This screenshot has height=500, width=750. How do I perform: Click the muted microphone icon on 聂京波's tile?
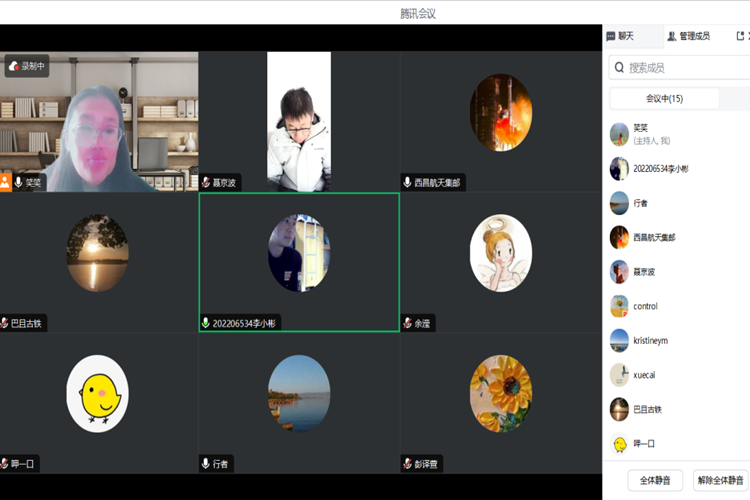click(206, 183)
